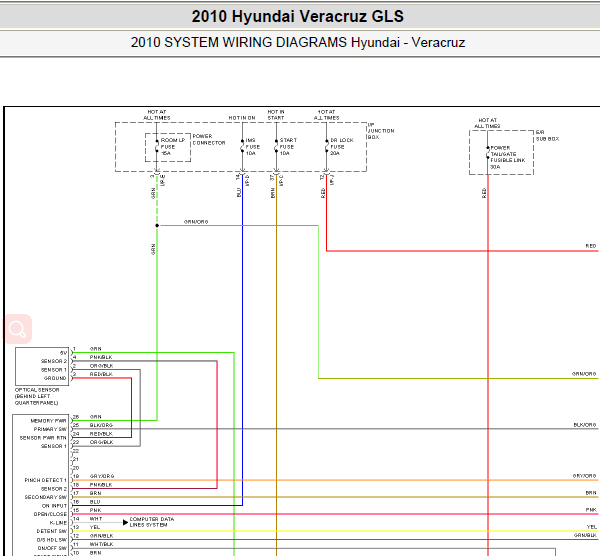Click the "E/R SUB BOX" label
Viewport: 600px width, 556px height.
click(x=547, y=135)
